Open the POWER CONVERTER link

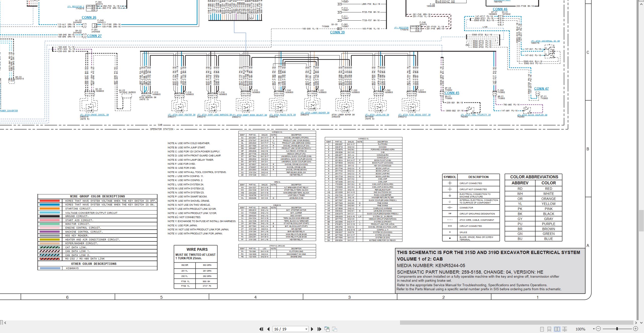point(9,111)
